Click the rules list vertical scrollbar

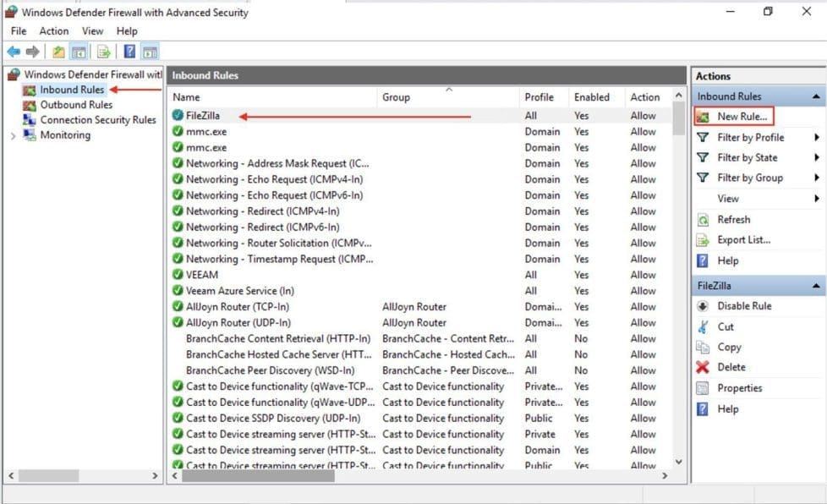[x=678, y=279]
